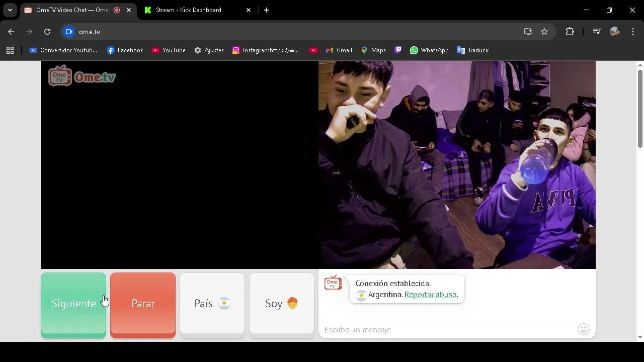Focus the Escribe un mensaje field
This screenshot has height=362, width=644.
coord(448,330)
